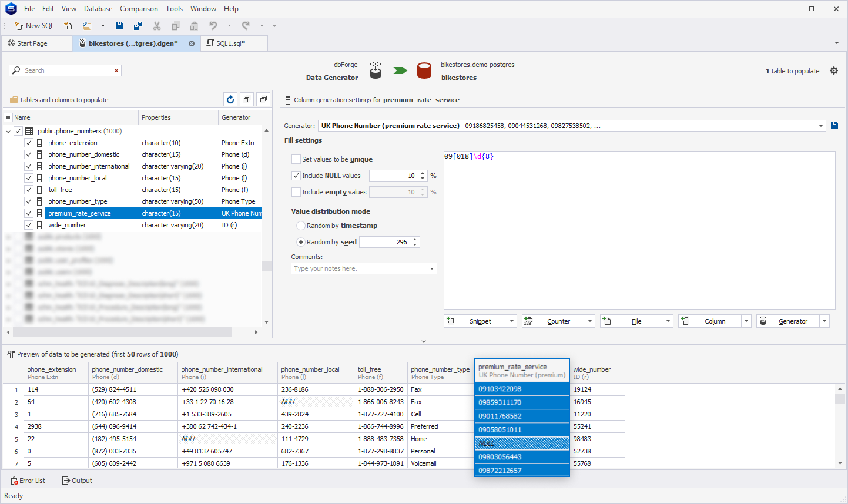Collapse the preview panel splitter arrow
Image resolution: width=848 pixels, height=504 pixels.
tap(424, 341)
